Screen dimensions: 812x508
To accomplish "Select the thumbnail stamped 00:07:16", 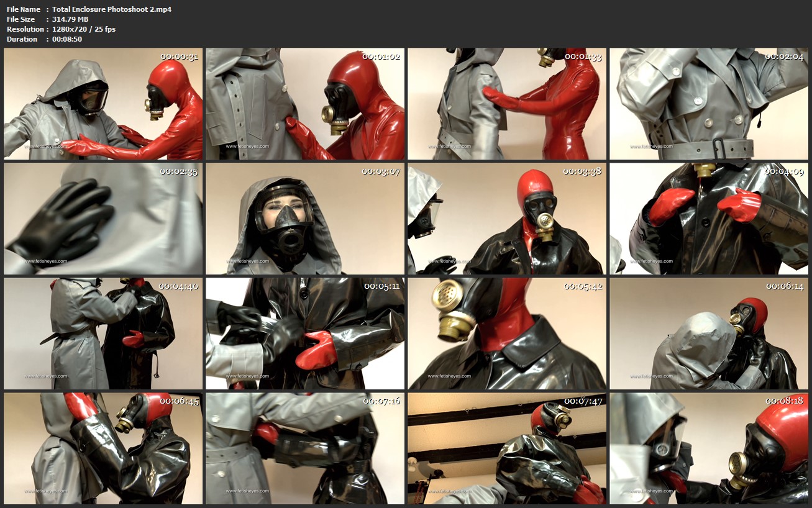I will point(305,448).
